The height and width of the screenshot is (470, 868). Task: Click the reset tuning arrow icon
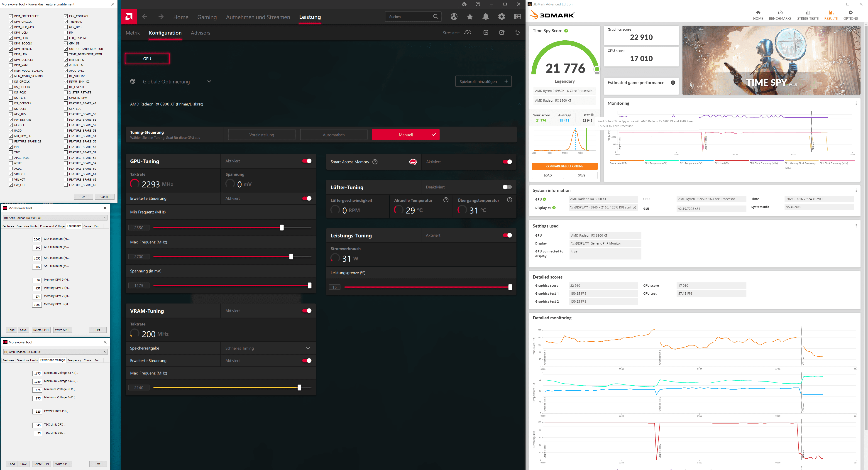click(517, 32)
